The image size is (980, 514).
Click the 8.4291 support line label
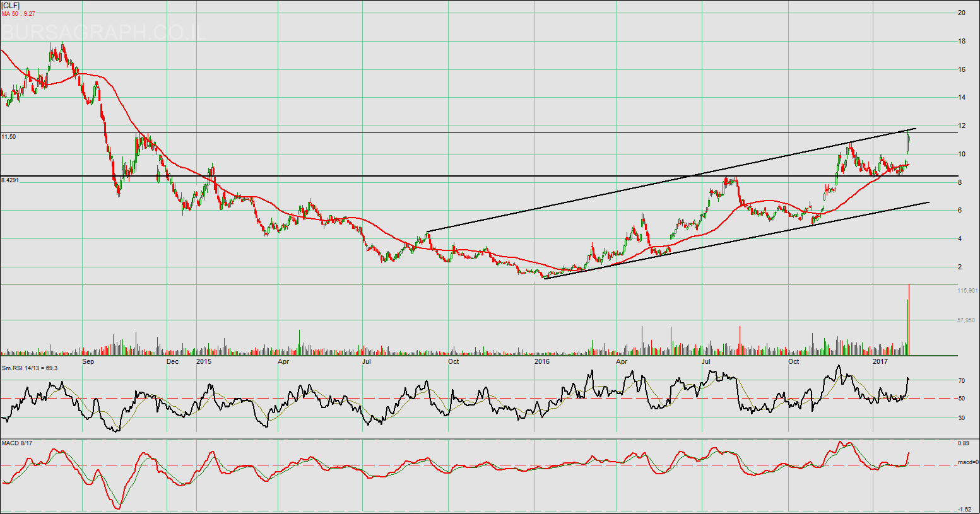10,180
